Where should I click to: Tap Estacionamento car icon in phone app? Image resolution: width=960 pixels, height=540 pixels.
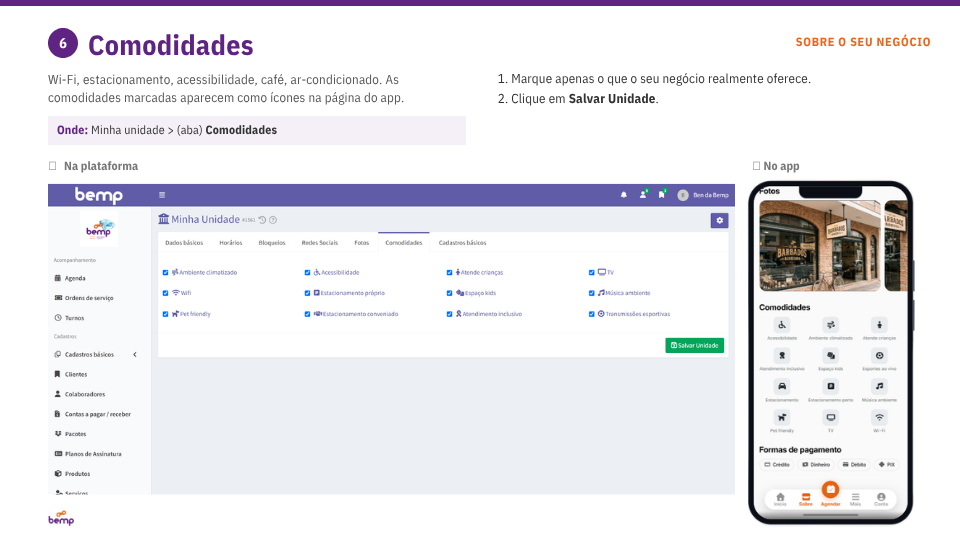[x=782, y=386]
